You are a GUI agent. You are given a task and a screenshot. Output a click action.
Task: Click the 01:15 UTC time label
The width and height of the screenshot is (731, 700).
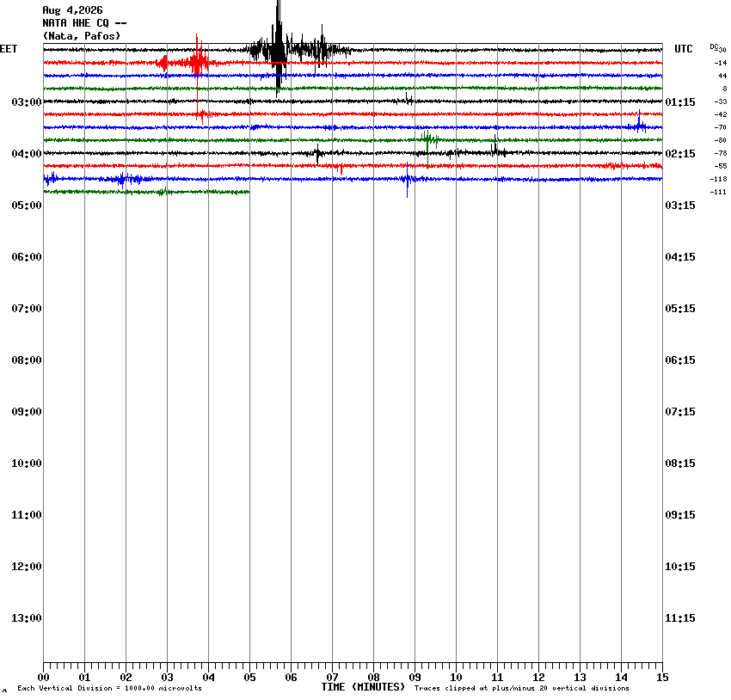point(680,102)
